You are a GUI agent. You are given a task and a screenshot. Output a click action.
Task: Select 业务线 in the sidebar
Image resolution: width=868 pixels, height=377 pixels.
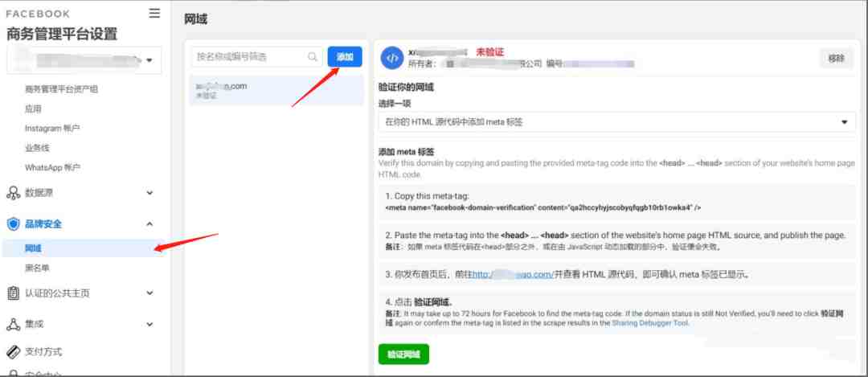click(x=37, y=148)
